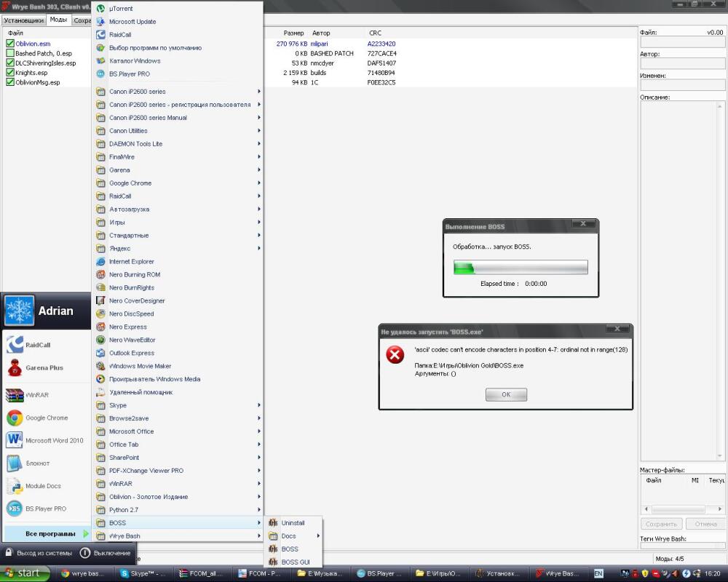Click horizontal scrollbar under Мастер-файлы list
Viewport: 728px width, 582px height.
683,509
